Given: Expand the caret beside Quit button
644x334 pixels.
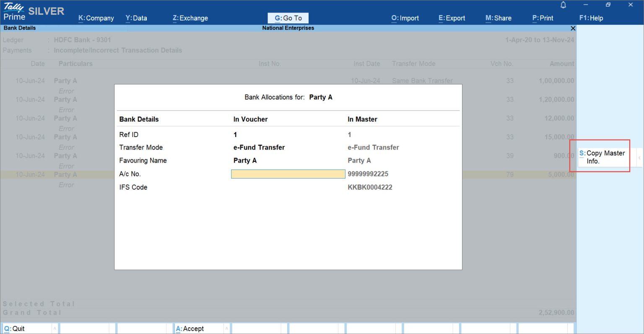Looking at the screenshot, I should click(x=55, y=329).
